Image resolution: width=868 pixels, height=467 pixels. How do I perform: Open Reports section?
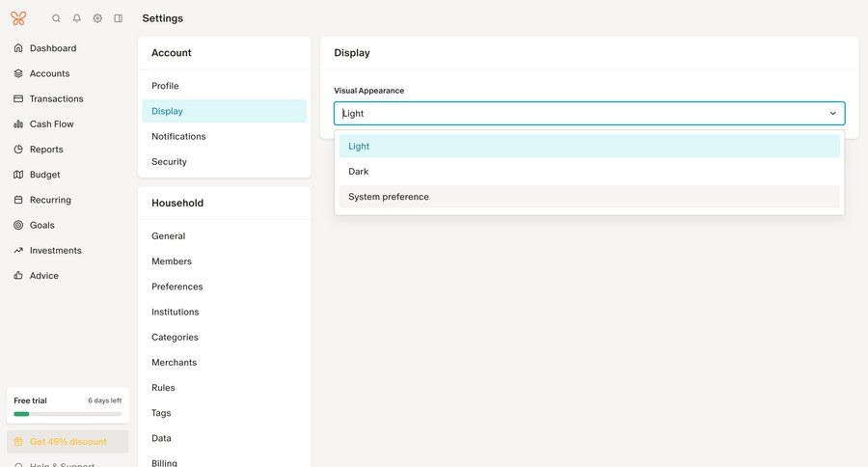[x=46, y=150]
